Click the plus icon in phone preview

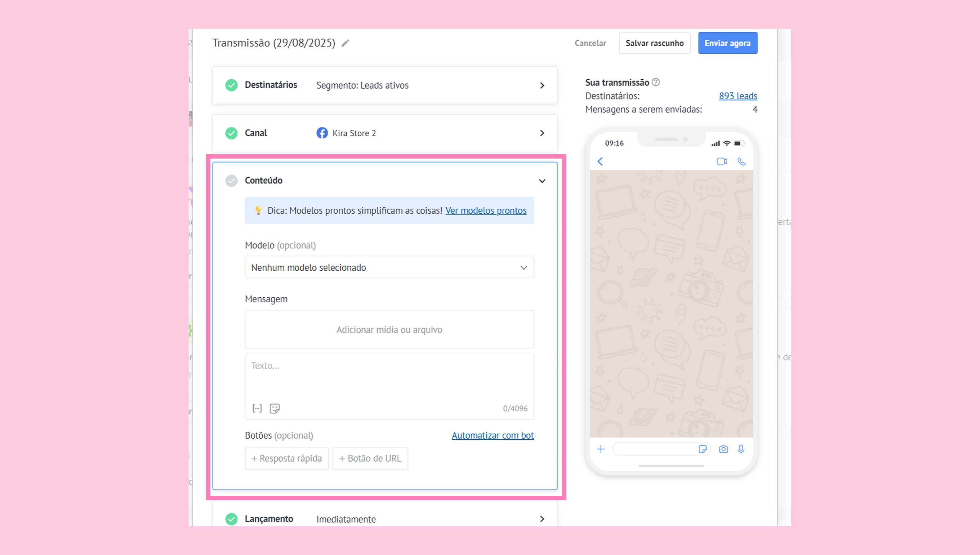click(601, 449)
